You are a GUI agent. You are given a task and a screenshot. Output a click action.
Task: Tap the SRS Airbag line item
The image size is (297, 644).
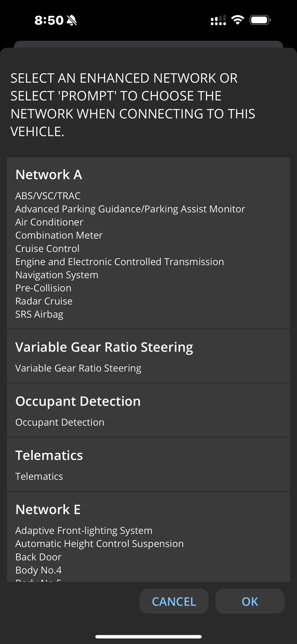coord(39,314)
